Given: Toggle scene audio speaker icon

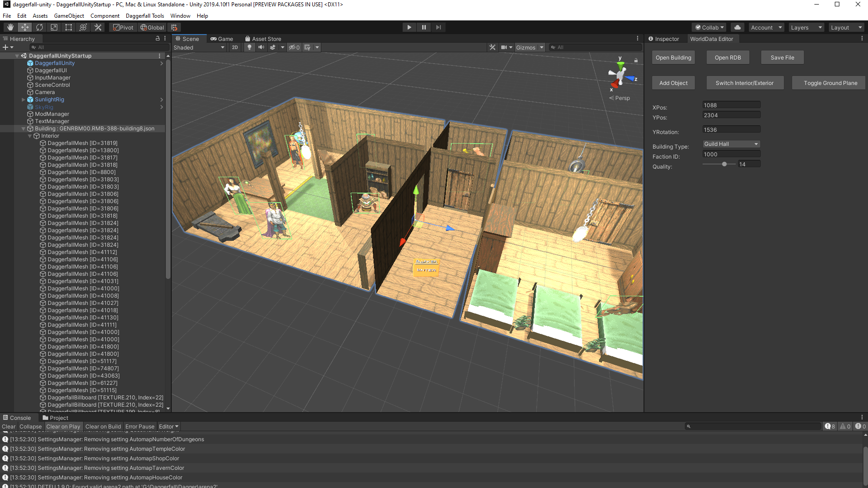Looking at the screenshot, I should pyautogui.click(x=261, y=47).
